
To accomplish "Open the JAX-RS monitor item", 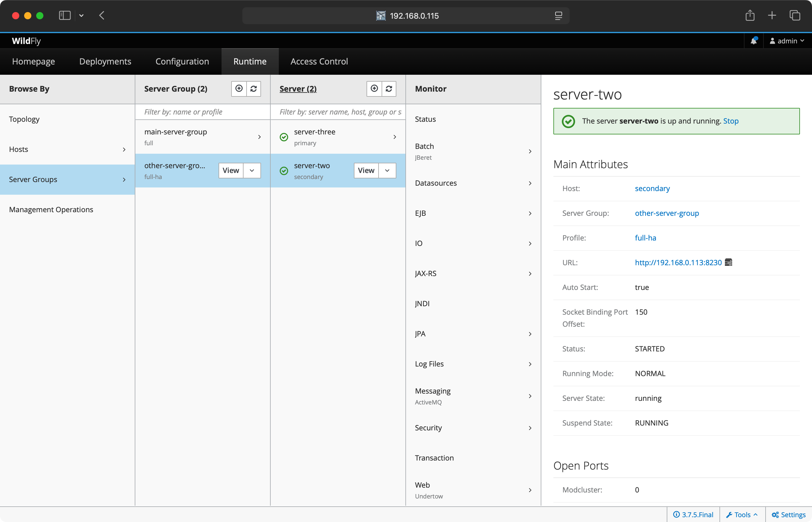I will 473,274.
